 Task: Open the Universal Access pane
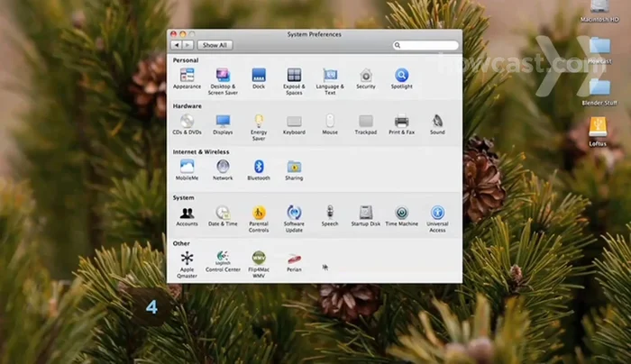437,214
